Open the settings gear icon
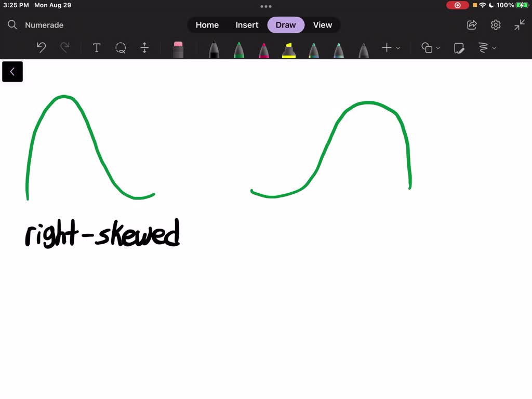The image size is (532, 399). click(x=496, y=25)
